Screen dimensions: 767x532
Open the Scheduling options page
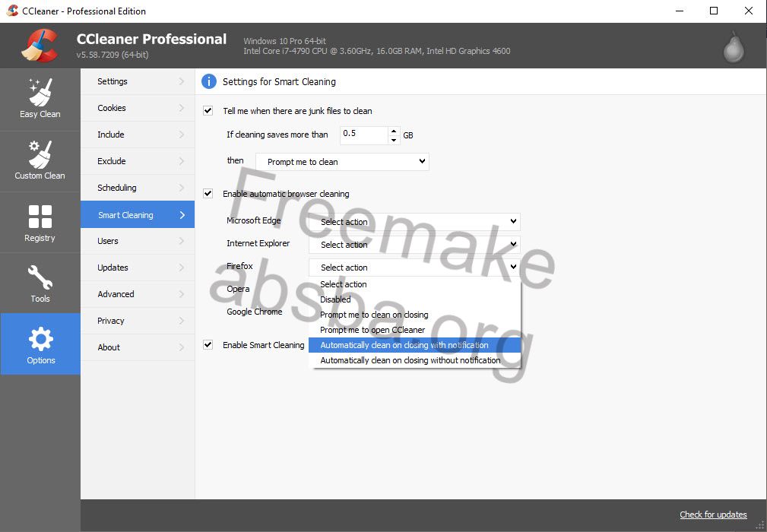pos(138,188)
